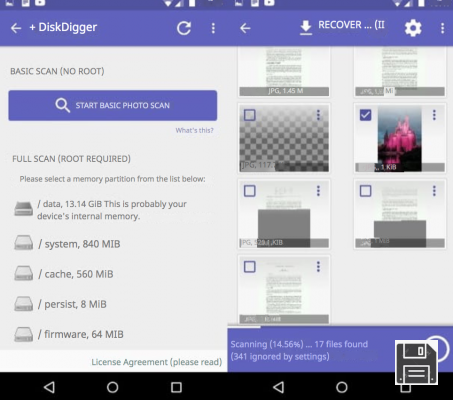Select the /firmware partition drive icon
This screenshot has height=400, width=453.
coord(24,334)
